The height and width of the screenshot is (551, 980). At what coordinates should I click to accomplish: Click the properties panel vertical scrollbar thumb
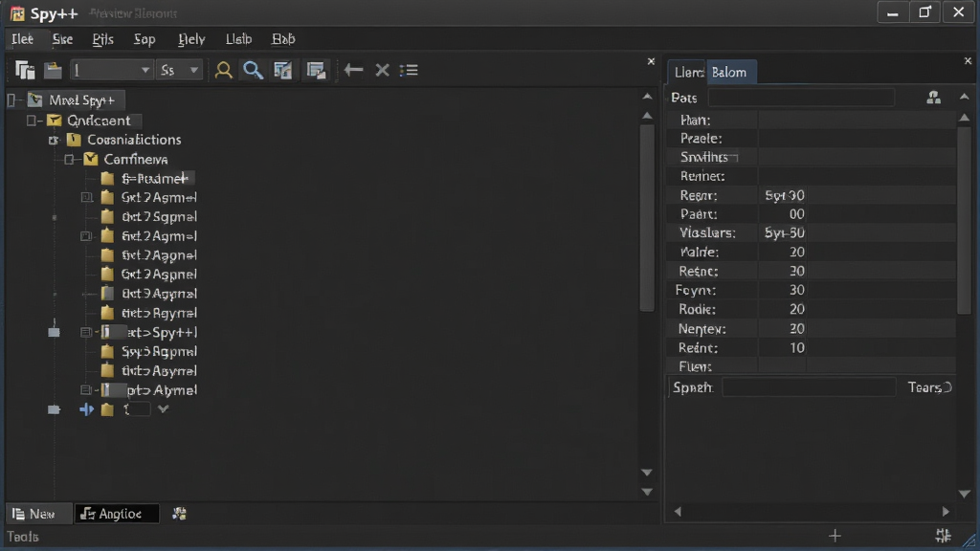tap(965, 219)
